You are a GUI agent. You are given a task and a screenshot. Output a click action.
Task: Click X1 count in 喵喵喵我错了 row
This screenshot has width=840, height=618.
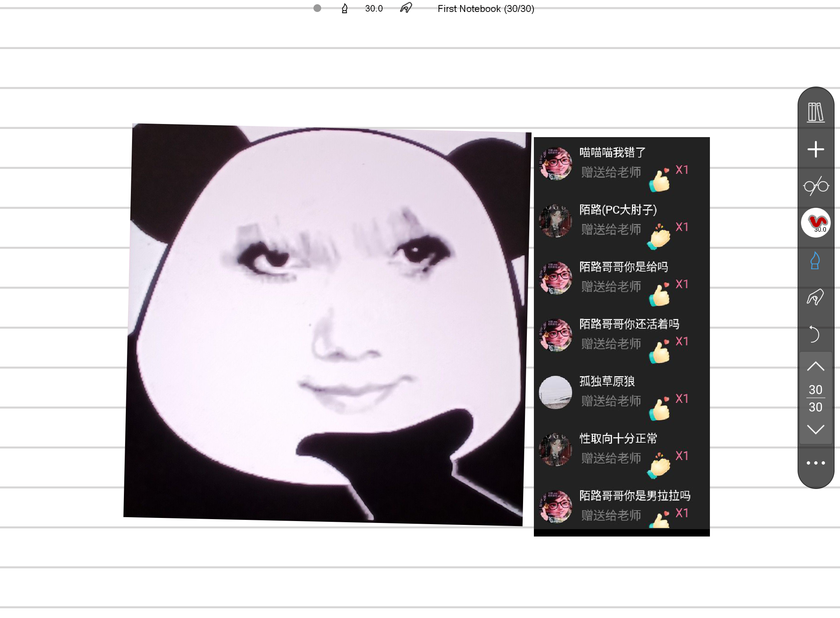(x=682, y=170)
